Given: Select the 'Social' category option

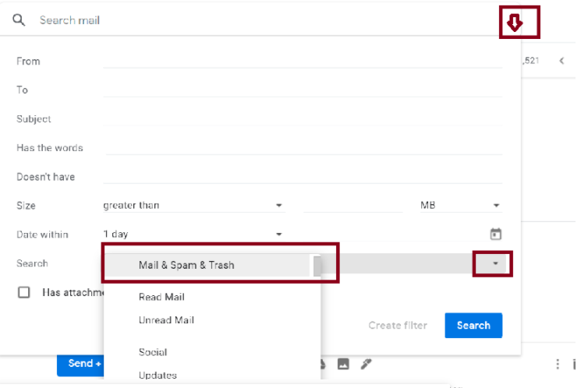Looking at the screenshot, I should click(153, 352).
